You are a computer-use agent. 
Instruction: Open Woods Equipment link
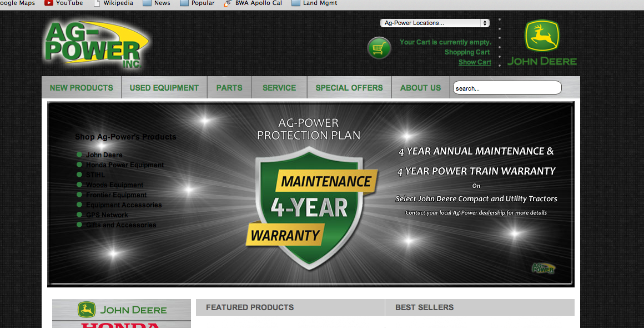(x=114, y=185)
